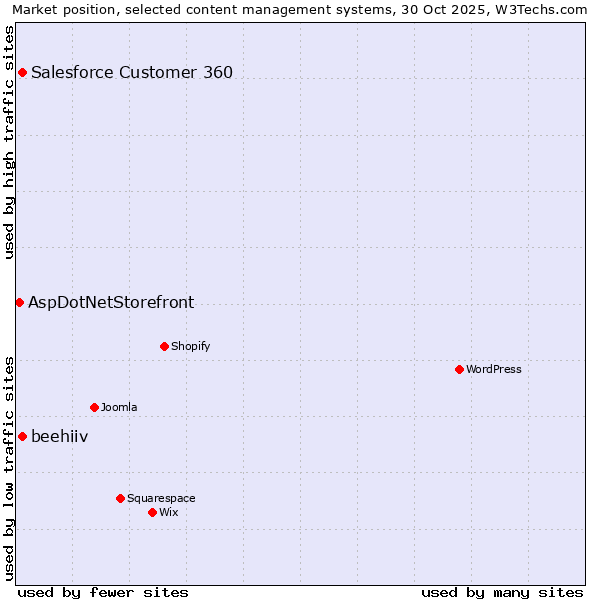Click the red diamond beside AspDotNetStorefront

[19, 302]
